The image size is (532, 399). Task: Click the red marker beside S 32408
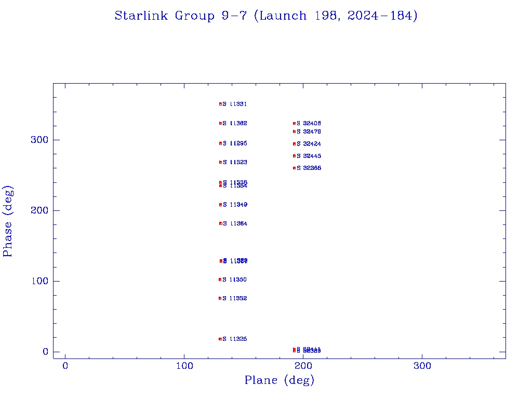point(294,124)
